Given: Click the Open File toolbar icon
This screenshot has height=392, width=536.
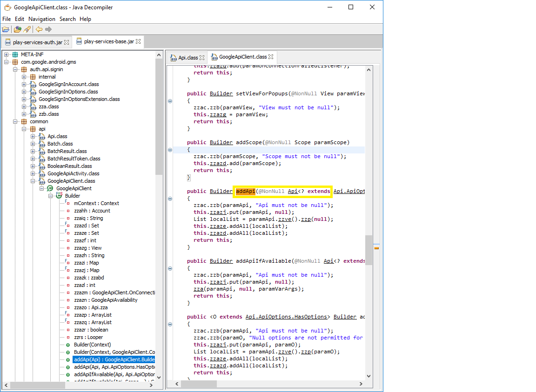Looking at the screenshot, I should [x=6, y=29].
